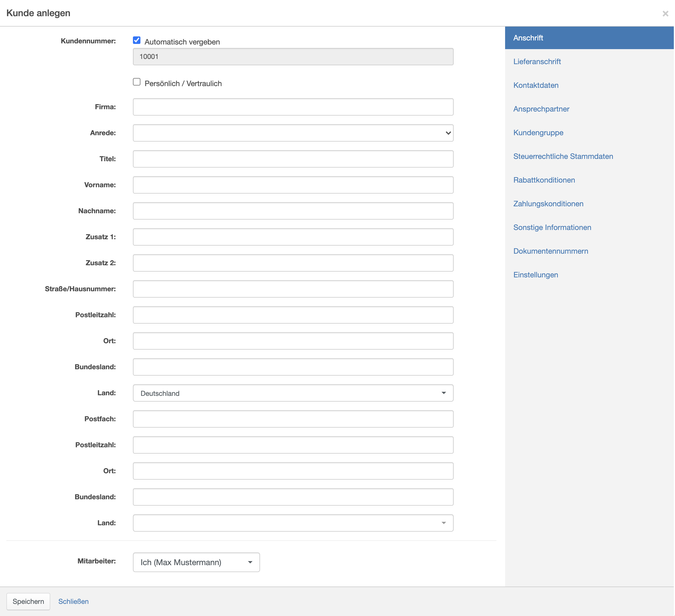Click into the Vorname field

[293, 185]
